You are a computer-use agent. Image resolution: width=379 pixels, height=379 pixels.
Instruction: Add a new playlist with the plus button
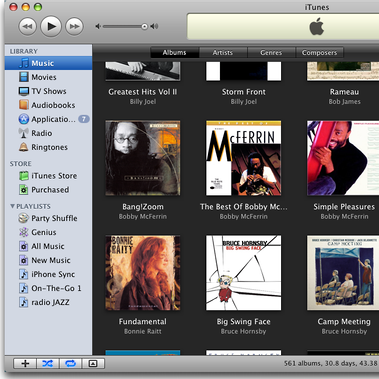click(x=25, y=364)
